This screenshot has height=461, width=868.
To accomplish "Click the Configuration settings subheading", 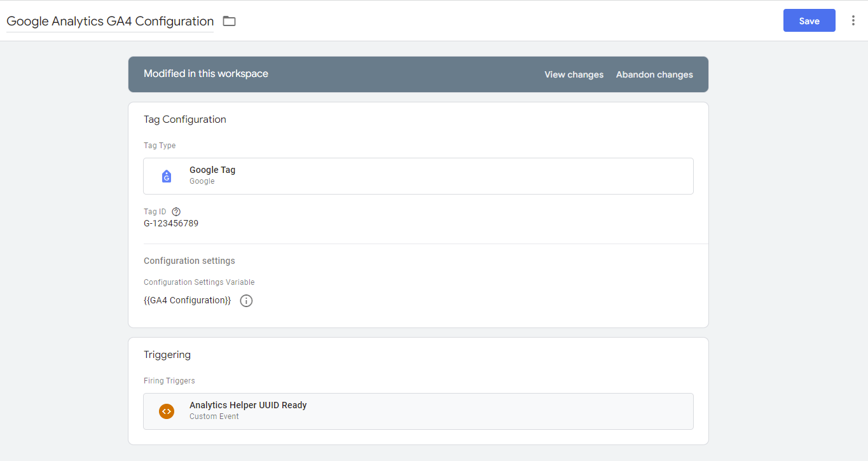I will (x=189, y=261).
